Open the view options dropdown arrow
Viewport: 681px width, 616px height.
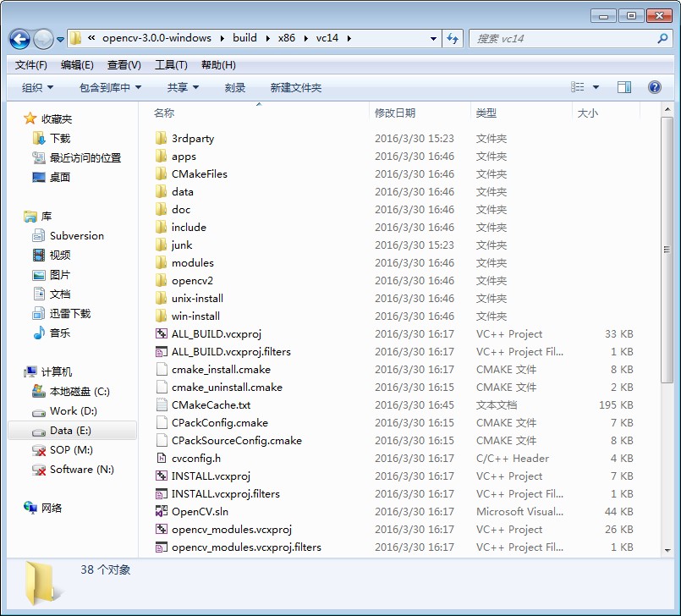pos(596,87)
